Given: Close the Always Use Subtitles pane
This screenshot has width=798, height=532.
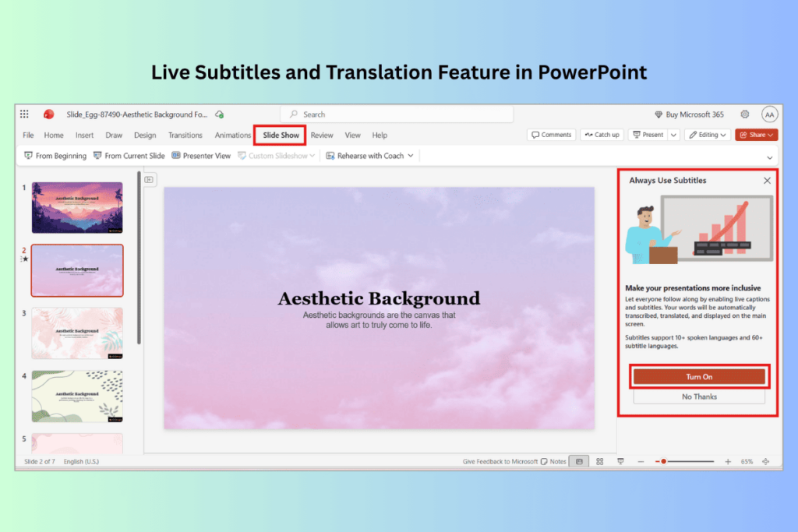Looking at the screenshot, I should 767,181.
